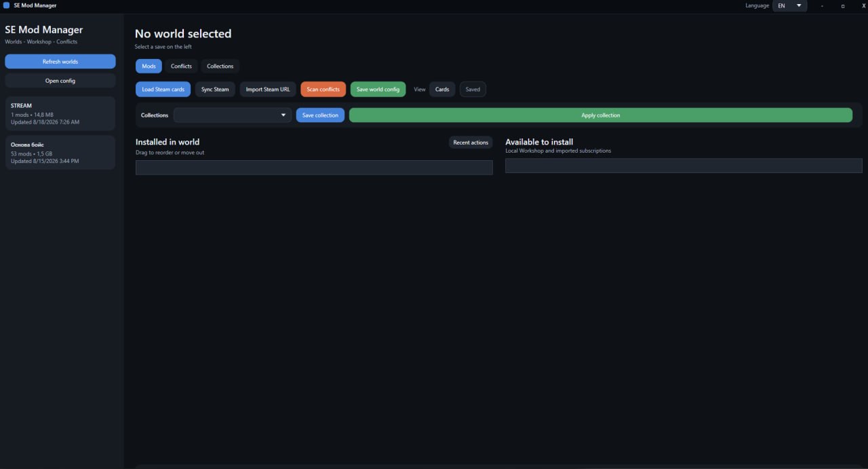Image resolution: width=868 pixels, height=469 pixels.
Task: Switch to the Mods tab
Action: 149,66
